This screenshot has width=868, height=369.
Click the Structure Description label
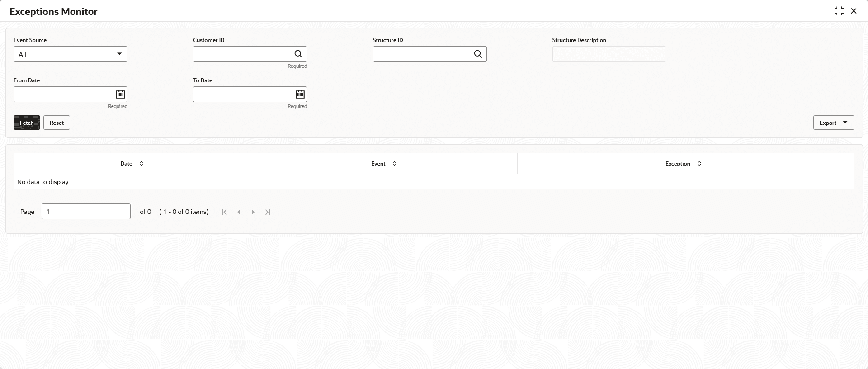(x=579, y=40)
